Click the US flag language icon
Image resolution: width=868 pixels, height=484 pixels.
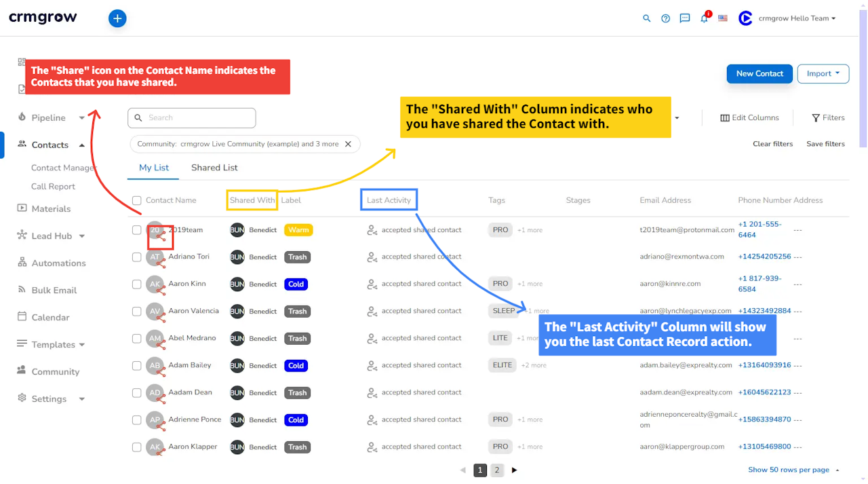[x=723, y=18]
